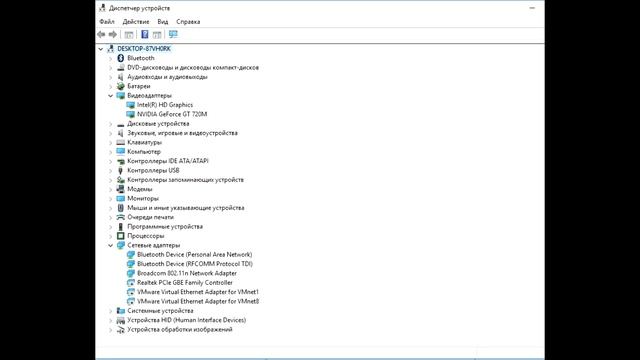This screenshot has height=360, width=640.
Task: Click the Intel(R) HD Graphics device icon
Action: (x=131, y=105)
